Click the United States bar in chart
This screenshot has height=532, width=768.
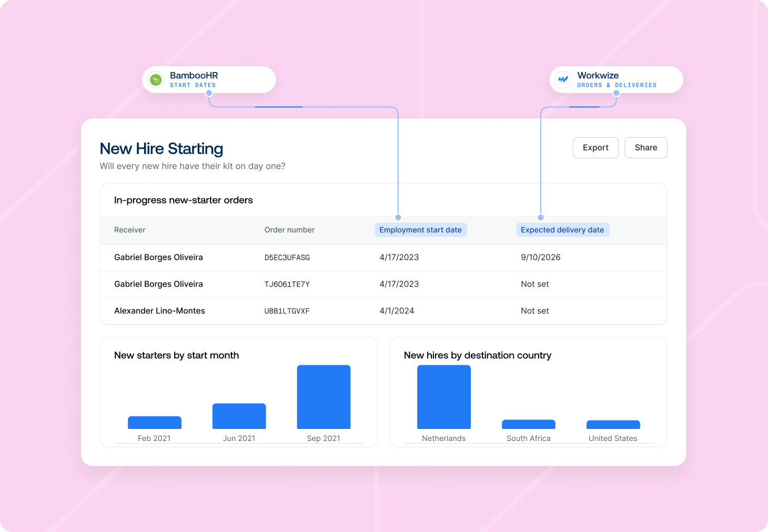pyautogui.click(x=613, y=425)
